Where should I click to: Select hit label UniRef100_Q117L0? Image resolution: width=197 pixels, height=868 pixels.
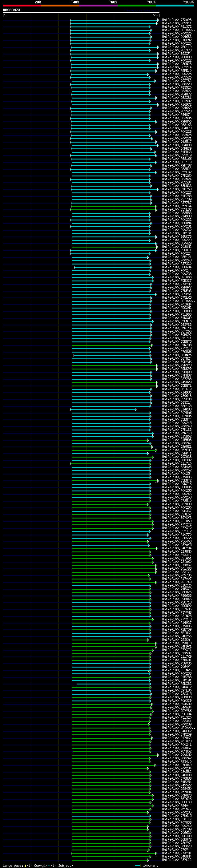(176, 464)
